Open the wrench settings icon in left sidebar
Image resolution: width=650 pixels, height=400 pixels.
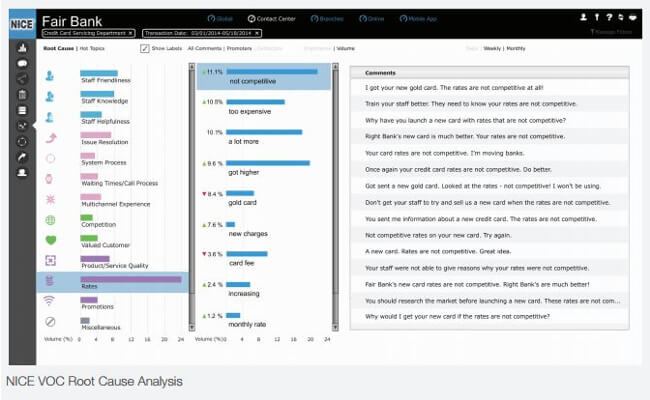pos(22,157)
